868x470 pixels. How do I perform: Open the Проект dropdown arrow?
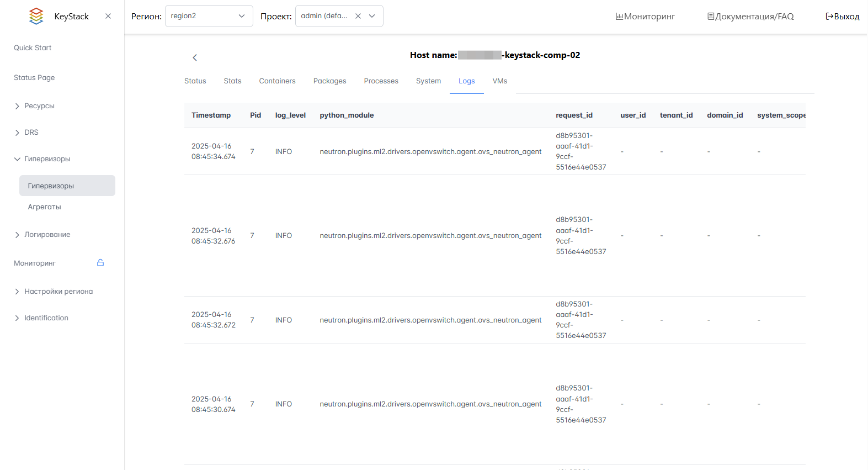pyautogui.click(x=372, y=16)
